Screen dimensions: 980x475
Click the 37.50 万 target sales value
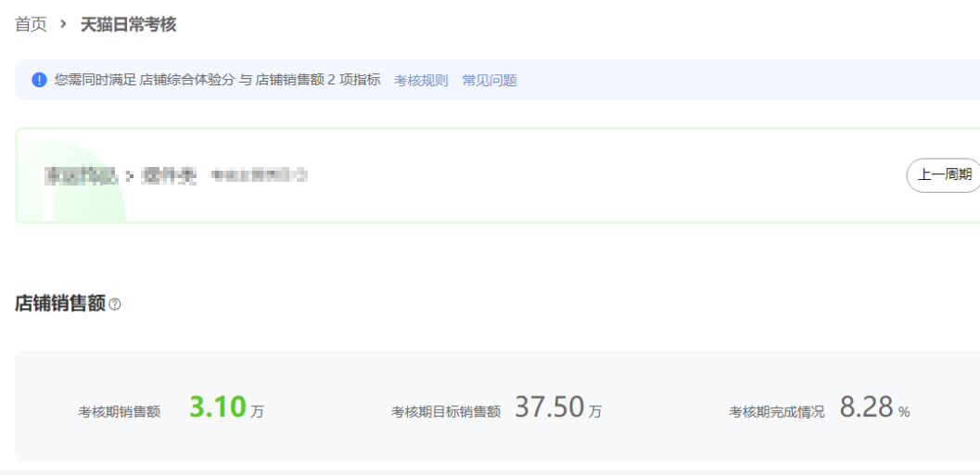[x=558, y=407]
